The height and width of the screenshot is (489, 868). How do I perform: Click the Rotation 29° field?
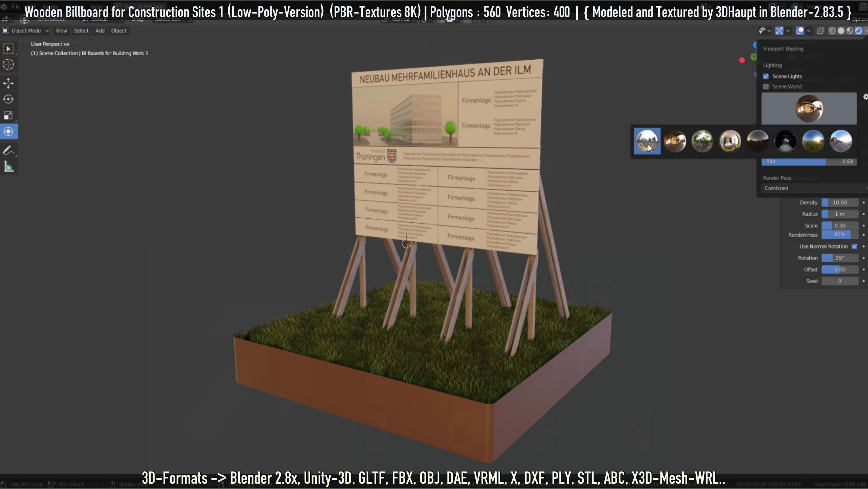click(840, 258)
